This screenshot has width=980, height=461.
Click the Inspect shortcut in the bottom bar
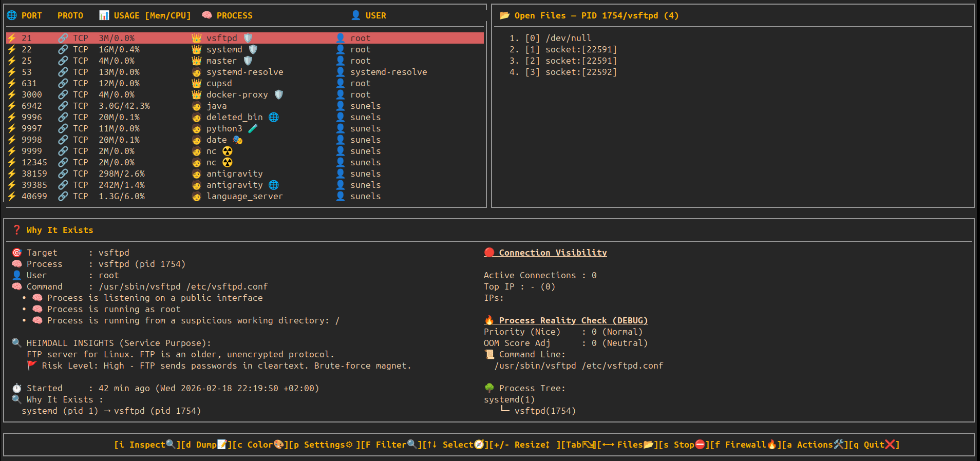coord(146,445)
